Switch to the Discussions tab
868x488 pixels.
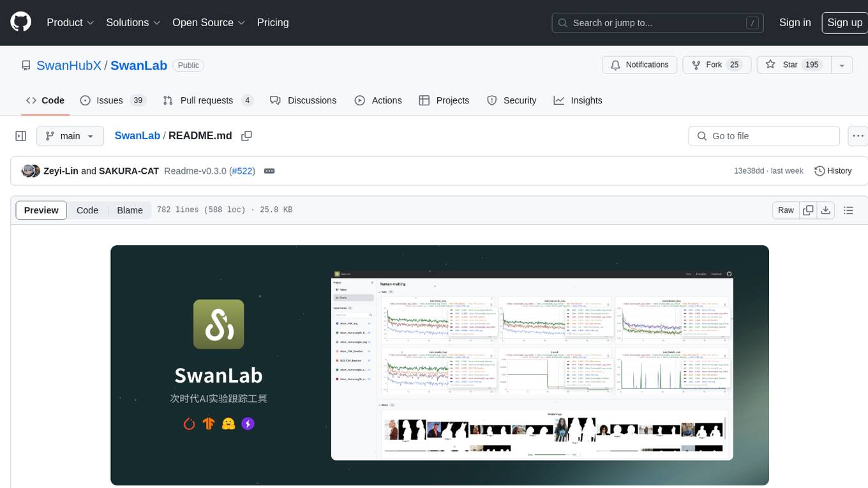303,100
